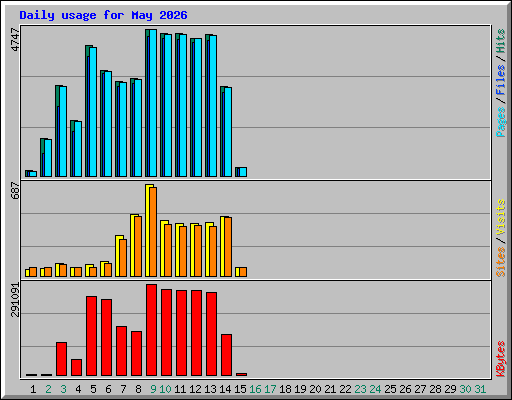512x400 pixels.
Task: Click the cyan hits bar for day 5
Action: pyautogui.click(x=93, y=112)
